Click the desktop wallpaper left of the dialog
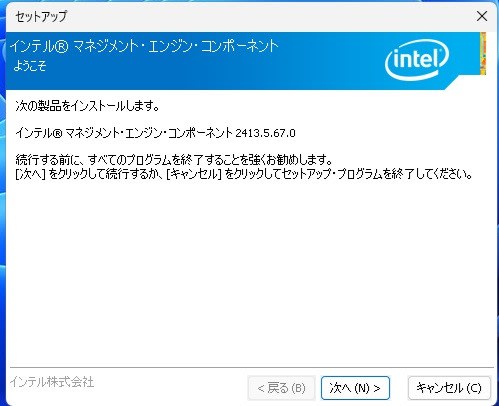 pos(2,200)
